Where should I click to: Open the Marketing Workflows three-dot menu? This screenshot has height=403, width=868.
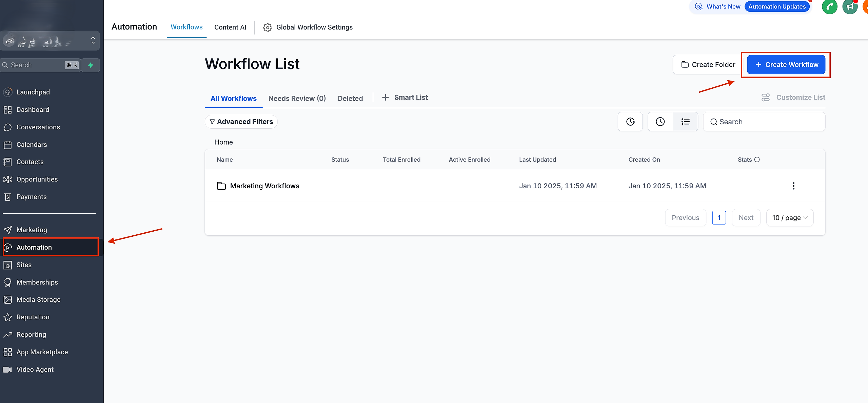point(793,186)
